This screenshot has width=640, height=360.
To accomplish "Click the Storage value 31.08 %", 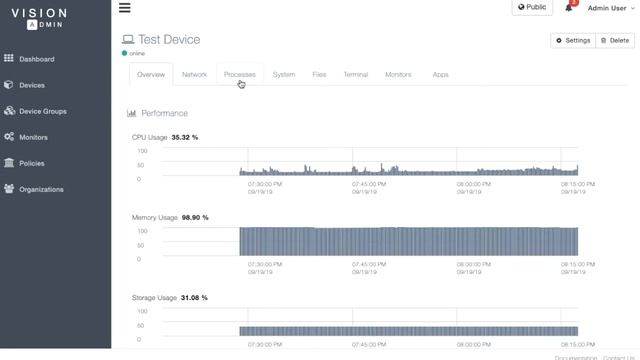I will [194, 298].
